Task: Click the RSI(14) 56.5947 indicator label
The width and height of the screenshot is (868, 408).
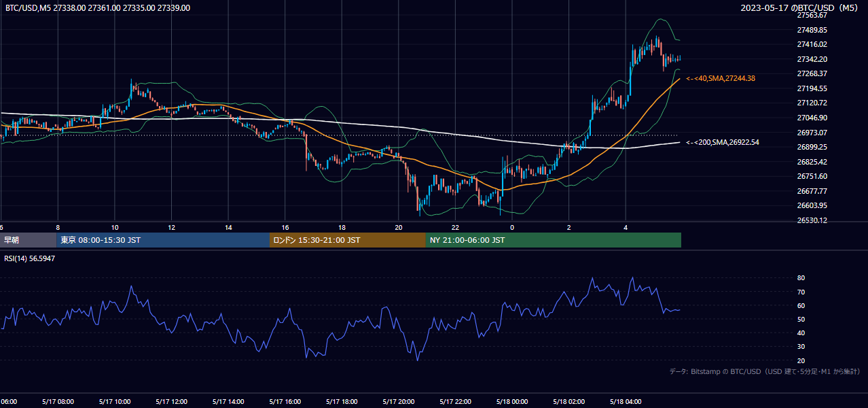Action: [x=30, y=258]
